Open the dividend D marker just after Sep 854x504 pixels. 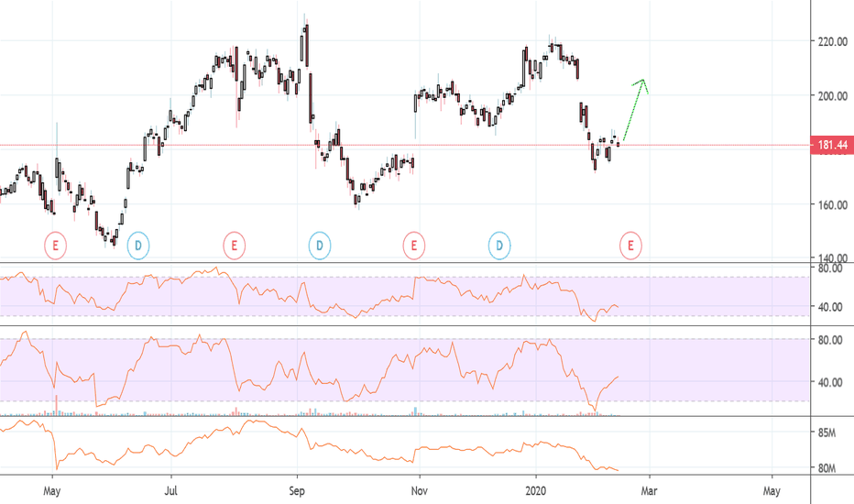[x=320, y=246]
